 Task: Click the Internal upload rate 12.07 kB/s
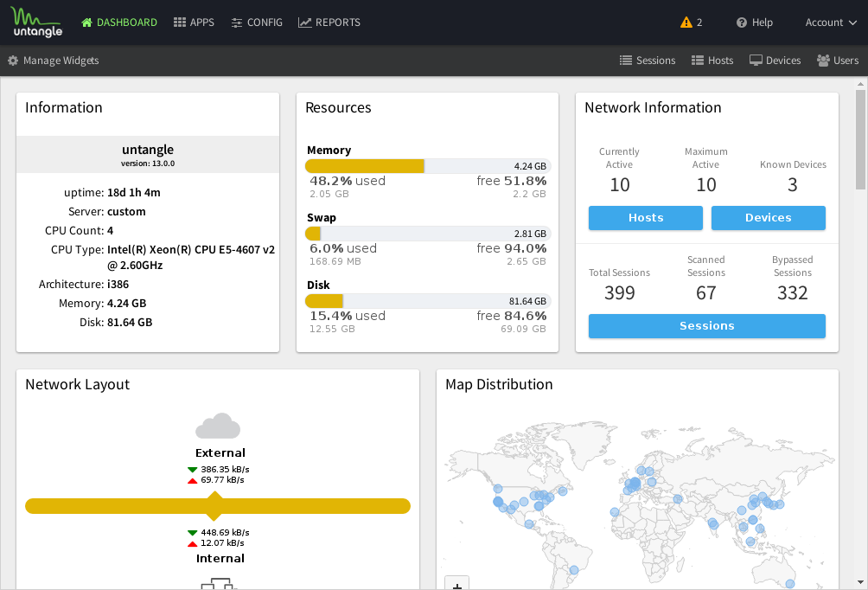(x=222, y=543)
